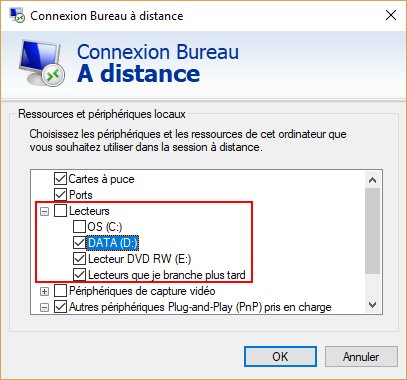The image size is (407, 380).
Task: Enable the Lecteurs checkbox
Action: 60,211
